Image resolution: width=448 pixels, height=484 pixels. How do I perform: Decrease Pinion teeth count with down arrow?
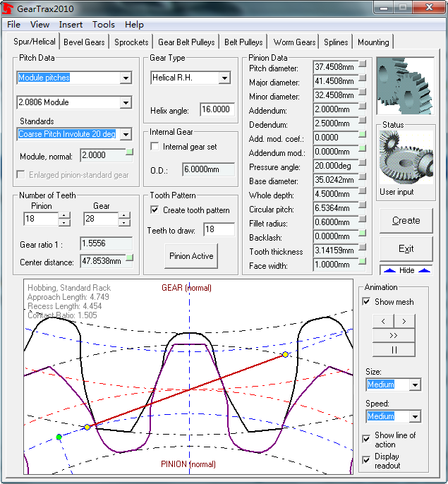click(64, 222)
